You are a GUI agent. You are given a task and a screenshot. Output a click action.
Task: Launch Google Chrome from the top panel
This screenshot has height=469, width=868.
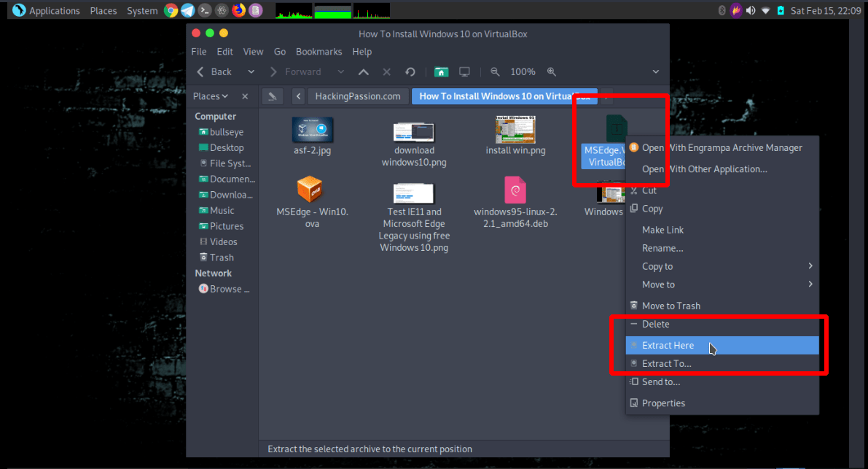pos(171,10)
